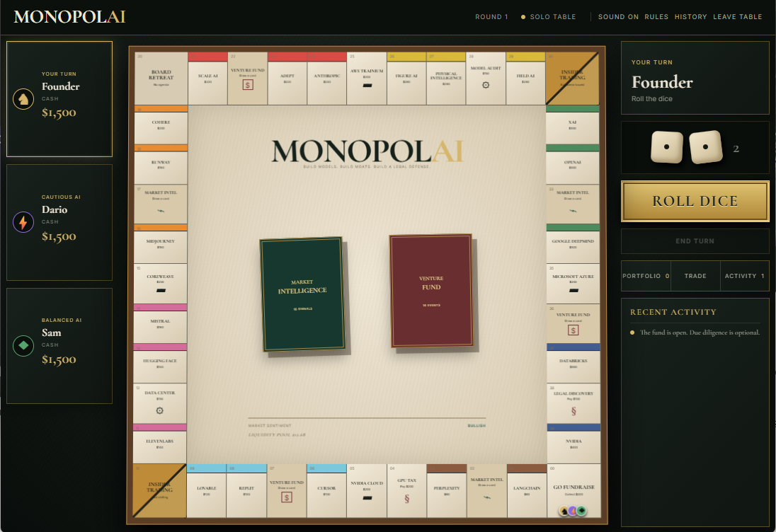Screen dimensions: 776x532
Task: Switch to the Activity tab
Action: [744, 276]
